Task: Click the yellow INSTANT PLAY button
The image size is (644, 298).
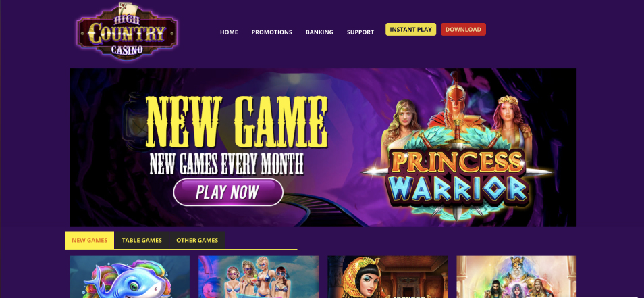Action: (x=410, y=30)
